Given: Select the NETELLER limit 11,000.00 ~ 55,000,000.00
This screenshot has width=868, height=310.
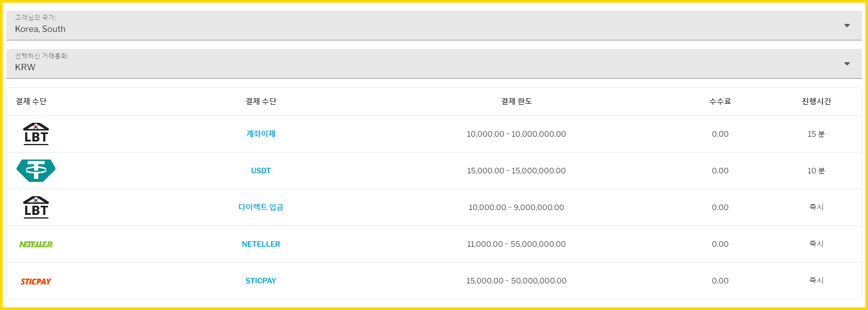Looking at the screenshot, I should (516, 244).
